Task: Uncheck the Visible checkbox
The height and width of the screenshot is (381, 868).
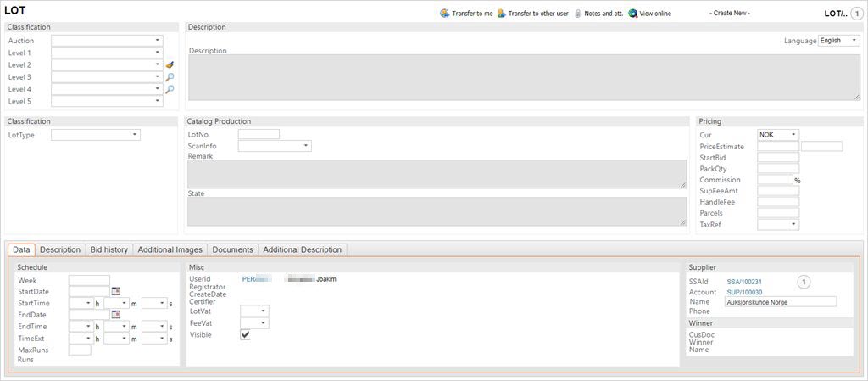Action: pyautogui.click(x=245, y=335)
